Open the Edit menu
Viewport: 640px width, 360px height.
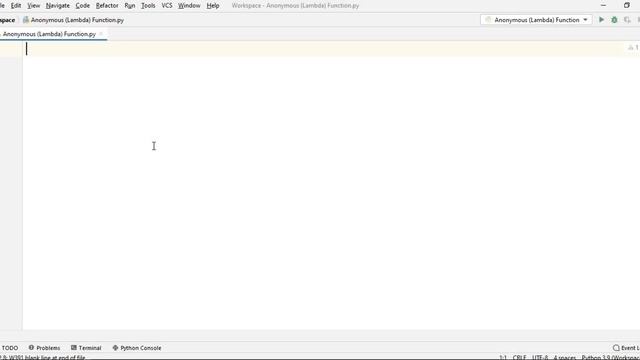(x=16, y=6)
